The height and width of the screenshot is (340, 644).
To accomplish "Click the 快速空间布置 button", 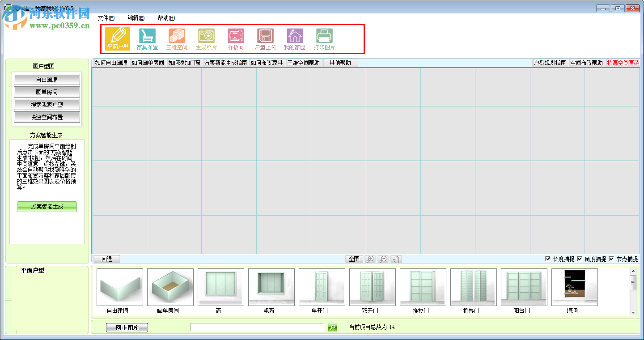I will coord(47,117).
